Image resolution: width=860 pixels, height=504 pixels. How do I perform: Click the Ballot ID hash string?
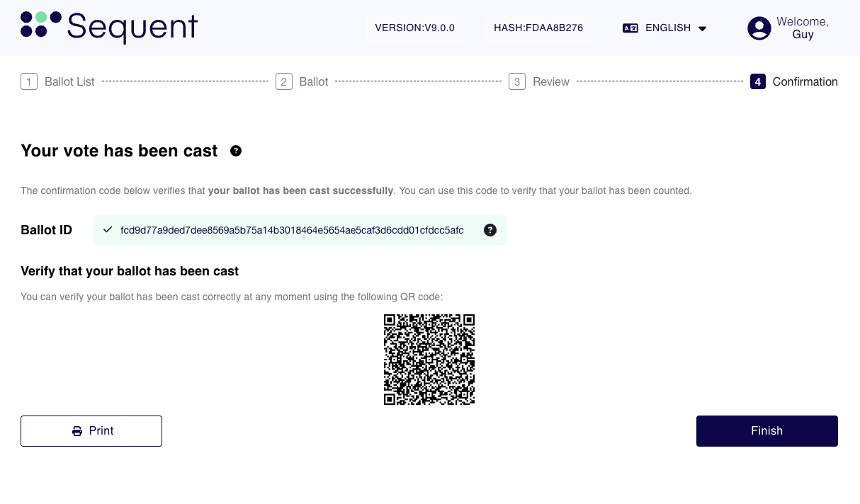pyautogui.click(x=292, y=230)
